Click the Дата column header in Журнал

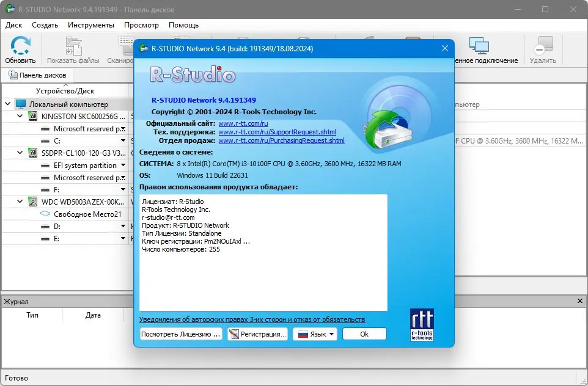93,315
